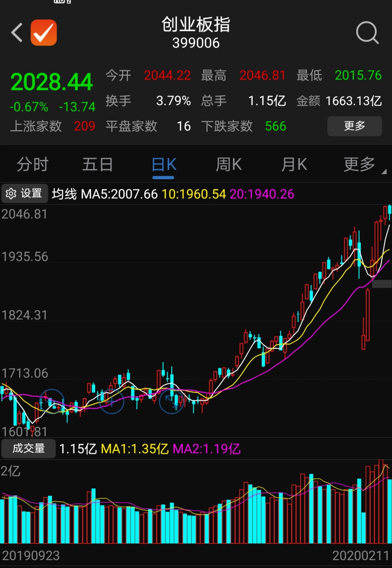Switch to the 五日 tab

click(98, 165)
